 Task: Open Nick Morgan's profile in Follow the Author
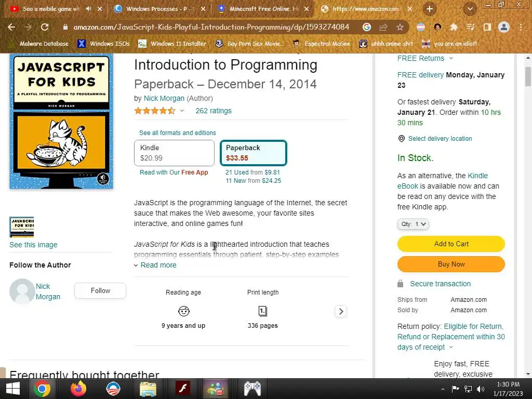[48, 291]
